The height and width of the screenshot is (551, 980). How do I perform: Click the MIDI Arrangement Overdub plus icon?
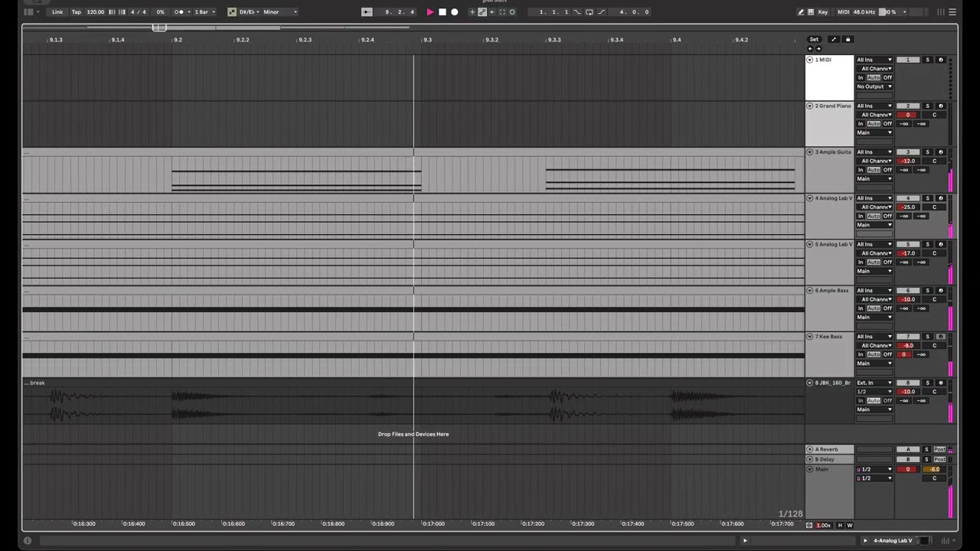click(472, 12)
